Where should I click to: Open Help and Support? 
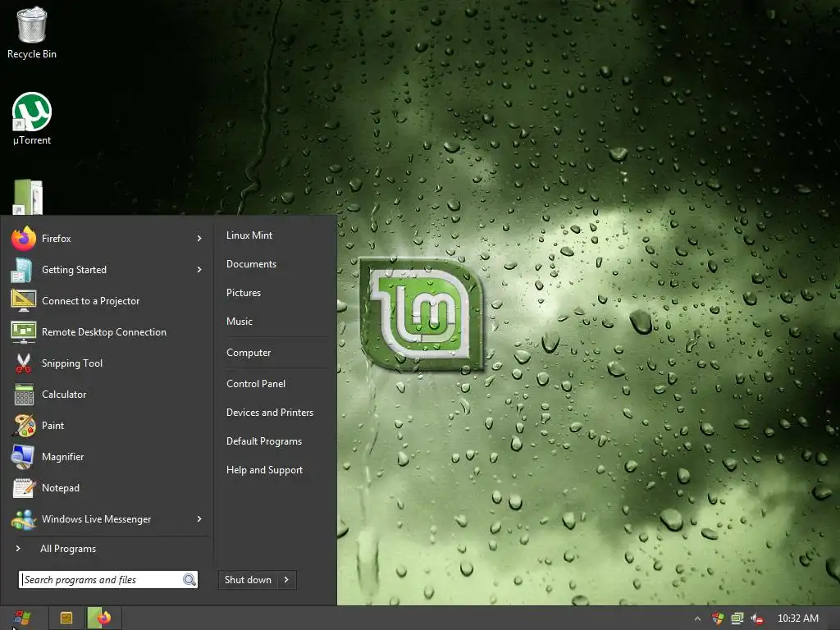(x=264, y=470)
